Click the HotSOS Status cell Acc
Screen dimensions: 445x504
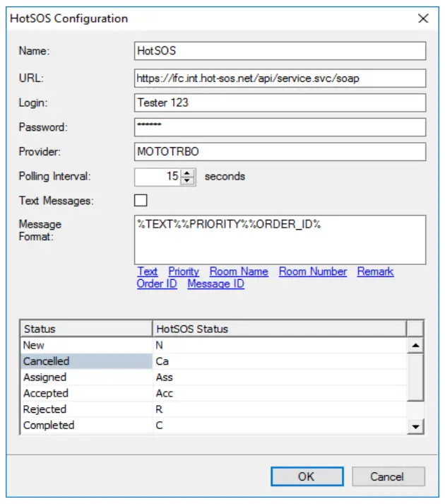(280, 394)
